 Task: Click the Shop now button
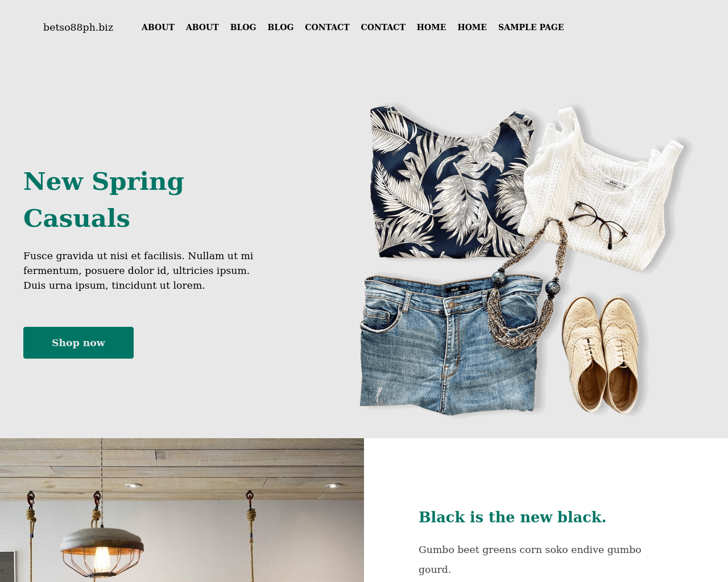tap(78, 343)
